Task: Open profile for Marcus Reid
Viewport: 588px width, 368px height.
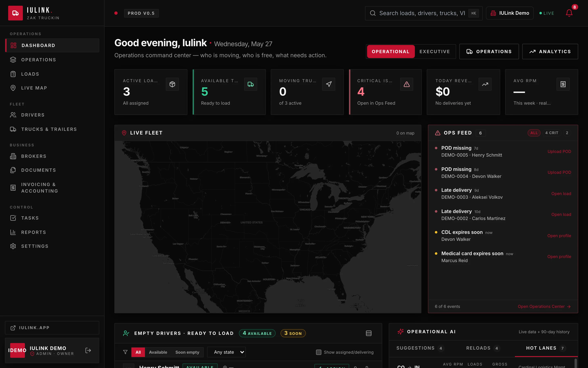Action: 559,257
